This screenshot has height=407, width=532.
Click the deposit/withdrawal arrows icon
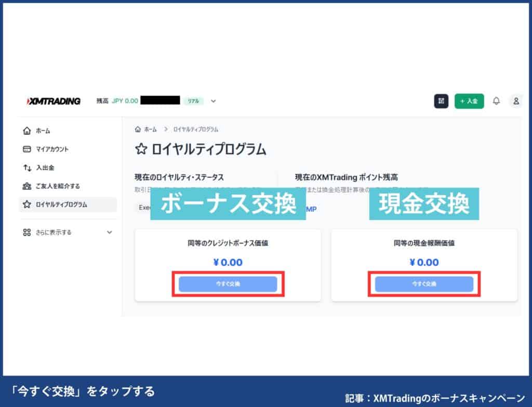tap(27, 168)
